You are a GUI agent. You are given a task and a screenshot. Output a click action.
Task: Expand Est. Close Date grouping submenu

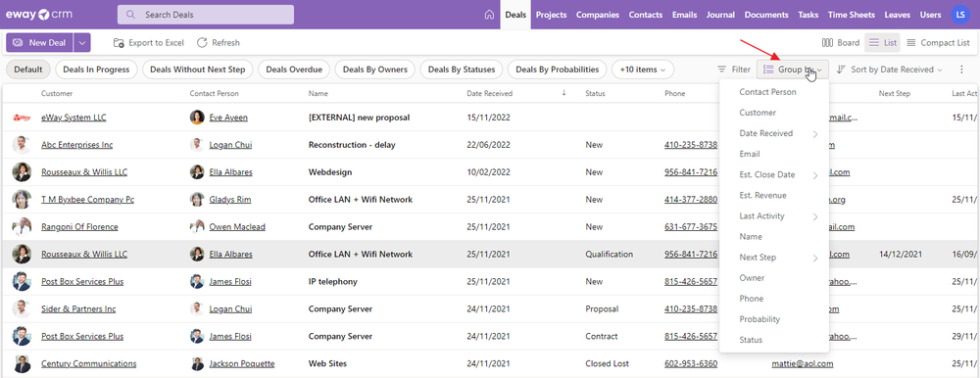pos(815,175)
